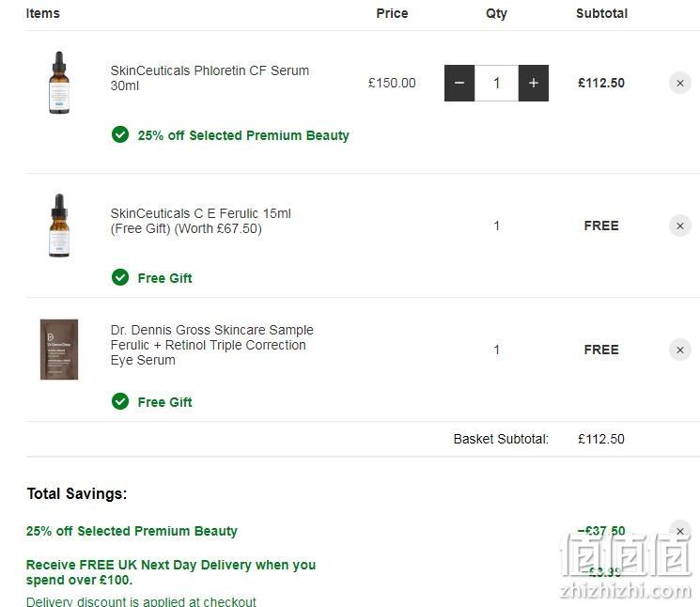700x607 pixels.
Task: Click 25% off Selected Premium Beauty in Total Savings
Action: (132, 531)
